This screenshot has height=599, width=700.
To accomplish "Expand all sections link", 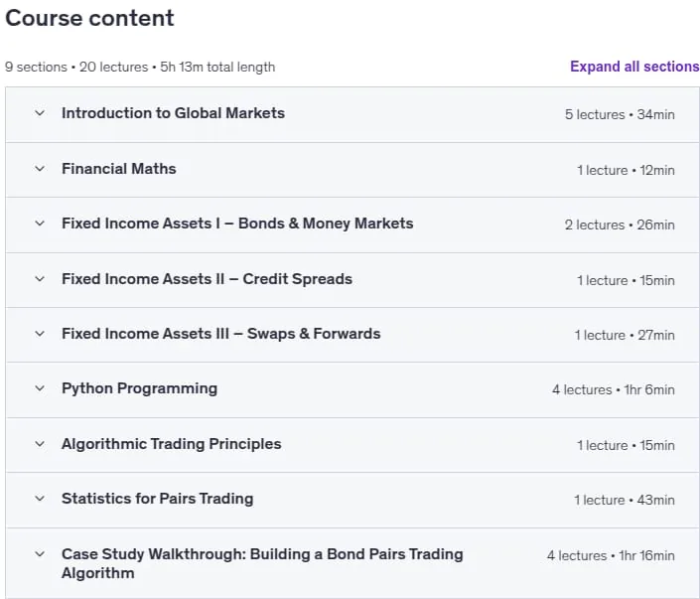I will point(634,67).
